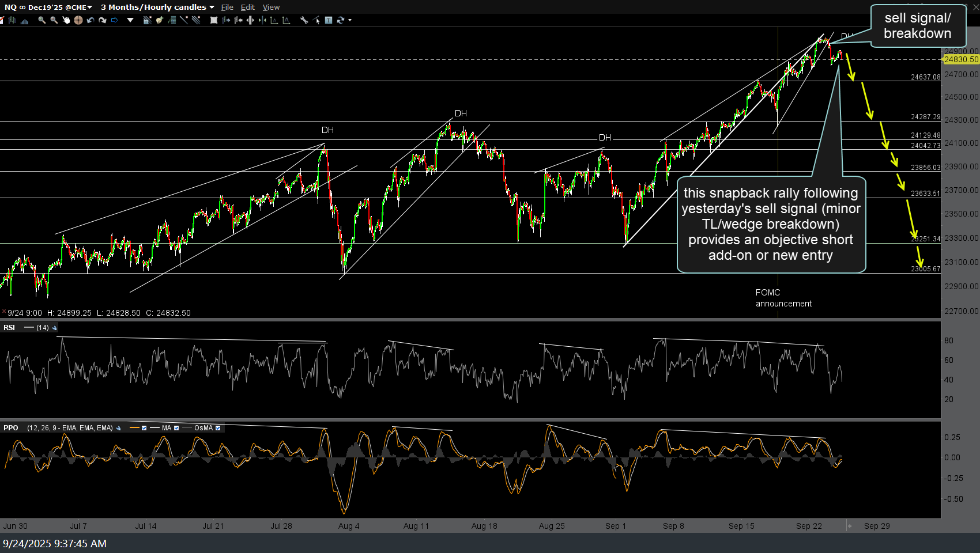Enable the Crosshair tool
Viewport: 980px width, 553px height.
pos(78,20)
